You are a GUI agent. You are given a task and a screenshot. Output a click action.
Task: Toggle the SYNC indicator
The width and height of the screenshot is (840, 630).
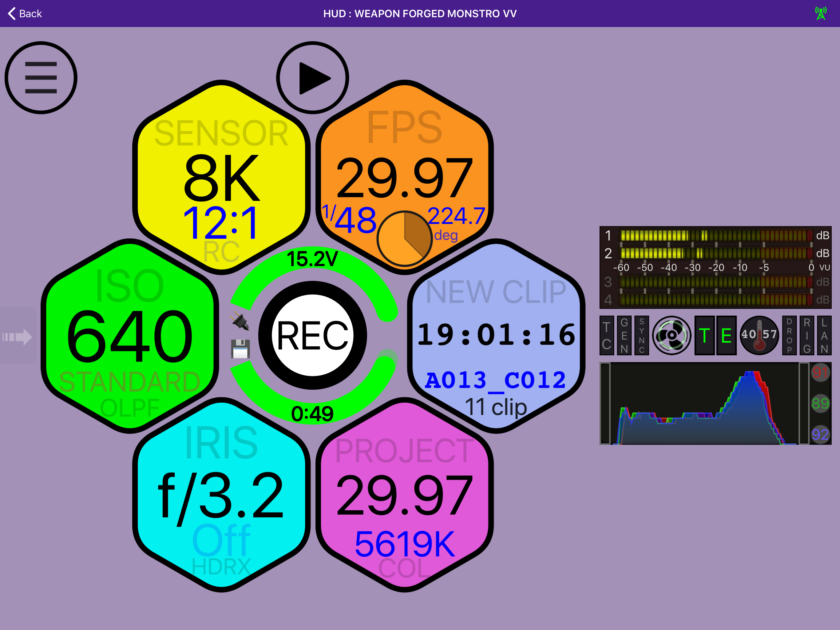click(641, 335)
